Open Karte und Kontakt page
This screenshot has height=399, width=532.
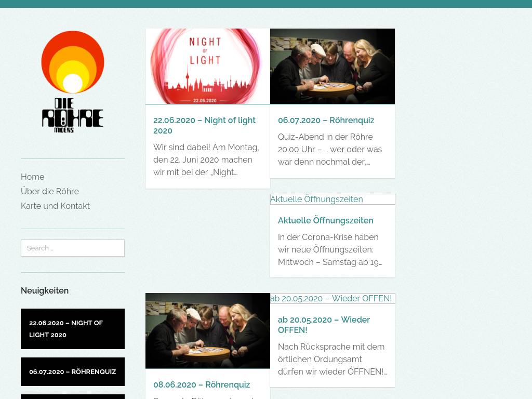tap(55, 206)
